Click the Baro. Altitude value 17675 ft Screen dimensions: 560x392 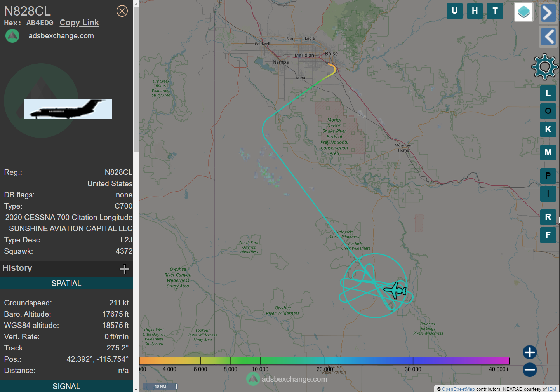(115, 314)
